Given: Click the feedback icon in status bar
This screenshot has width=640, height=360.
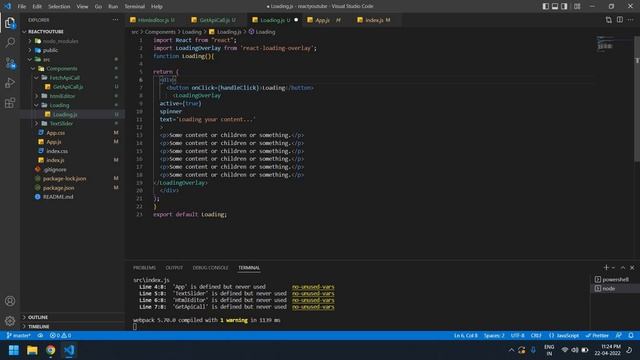Looking at the screenshot, I should tap(619, 335).
